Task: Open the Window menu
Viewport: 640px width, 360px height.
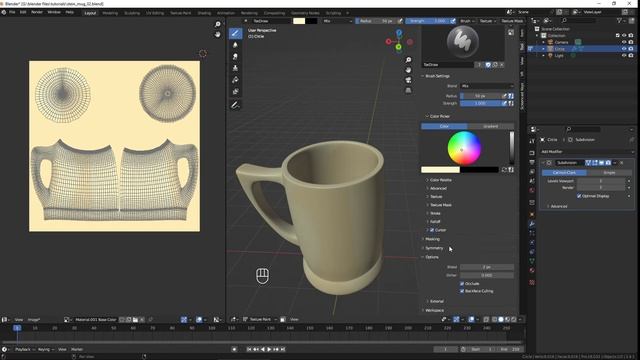Action: point(54,12)
